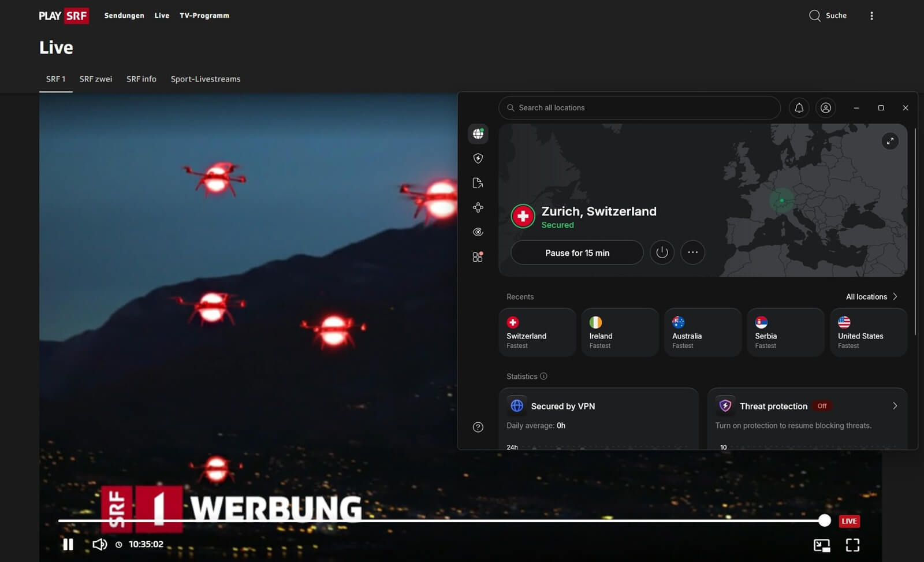
Task: Maximize the VPN window
Action: (881, 108)
